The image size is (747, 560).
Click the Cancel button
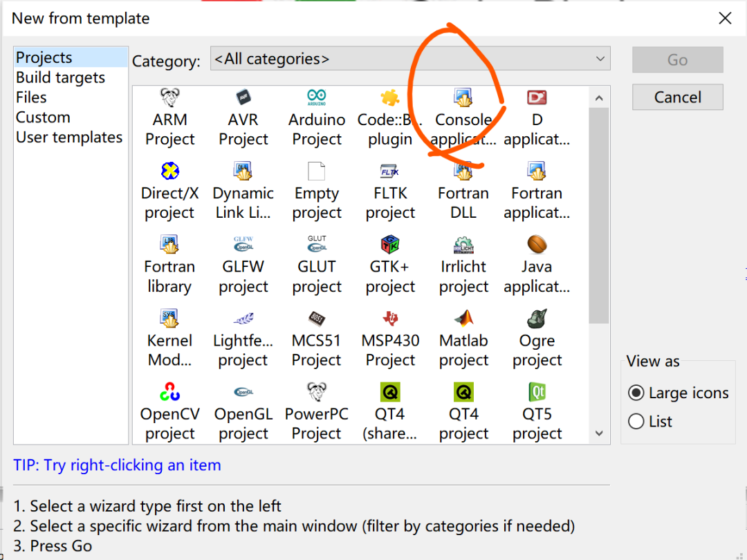point(677,97)
